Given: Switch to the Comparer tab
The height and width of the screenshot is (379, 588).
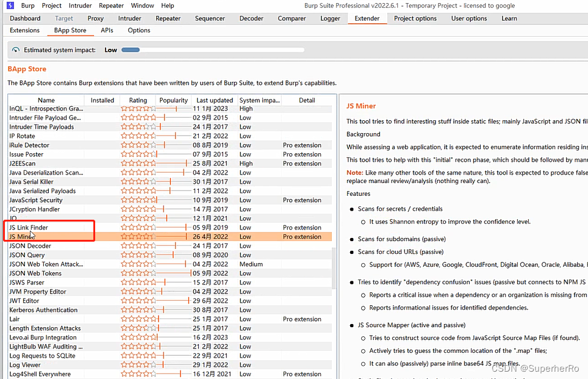Looking at the screenshot, I should pos(292,18).
